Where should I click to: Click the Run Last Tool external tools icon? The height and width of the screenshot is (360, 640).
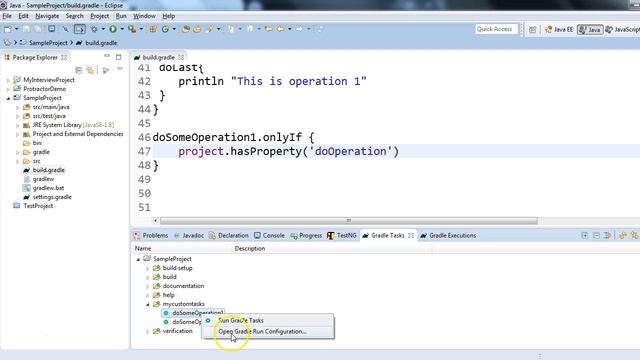[132, 29]
